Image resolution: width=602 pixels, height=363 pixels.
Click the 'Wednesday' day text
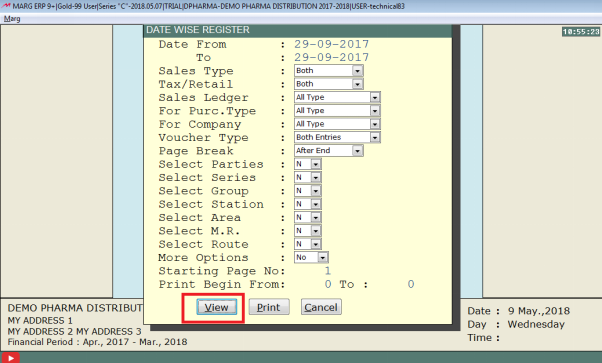click(536, 325)
